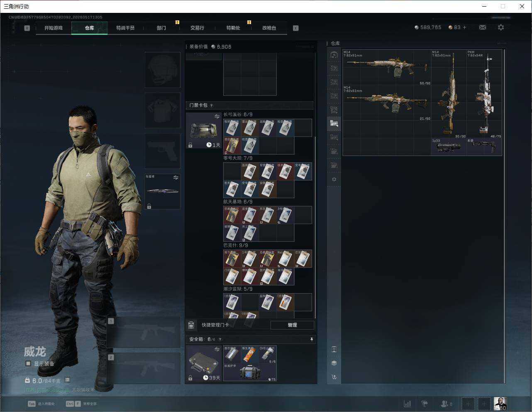Select the 1p33 scope item
This screenshot has height=412, width=532.
click(x=449, y=147)
